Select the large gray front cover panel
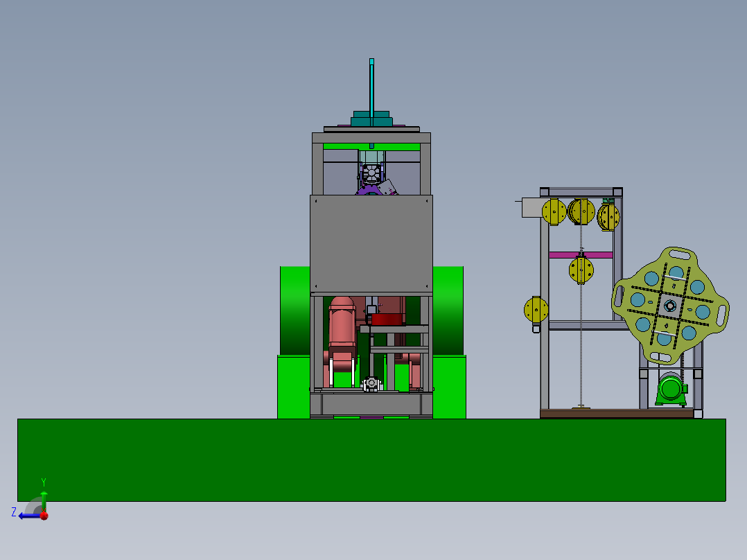Viewport: 747px width, 560px height. [371, 243]
